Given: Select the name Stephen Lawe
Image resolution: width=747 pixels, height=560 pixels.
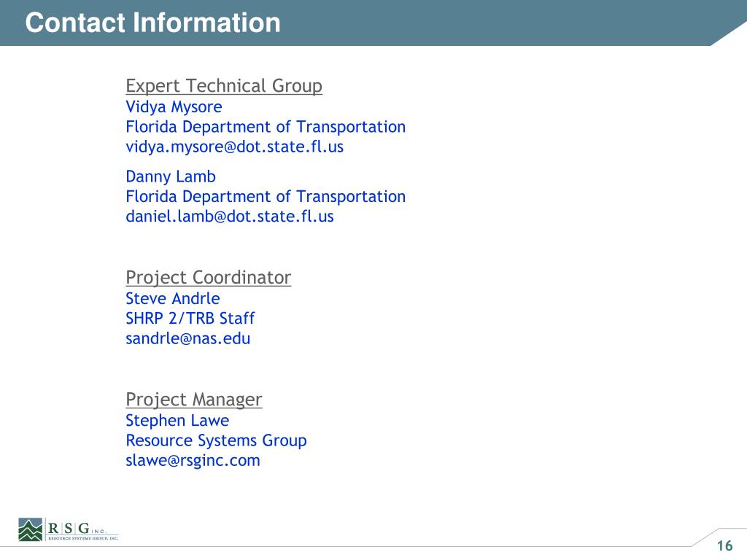Looking at the screenshot, I should pos(177,421).
